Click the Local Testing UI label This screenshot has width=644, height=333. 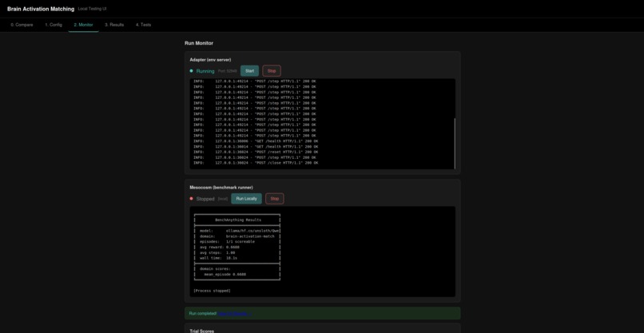(x=92, y=9)
